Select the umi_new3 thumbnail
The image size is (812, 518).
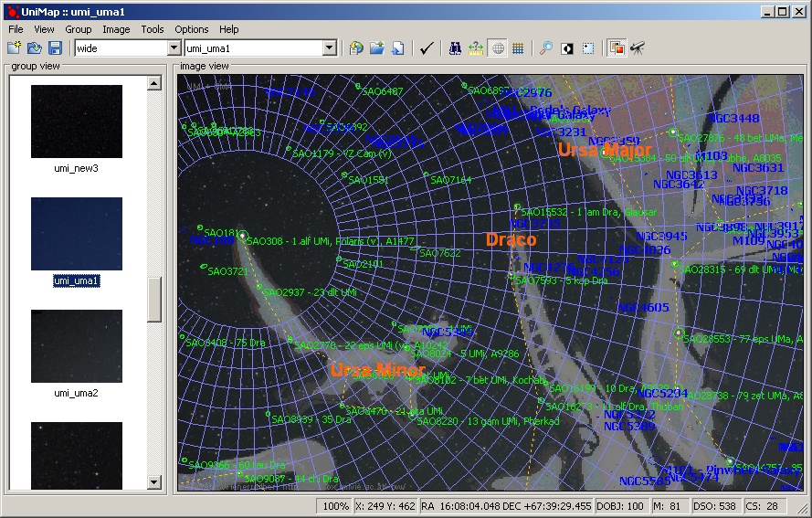point(77,122)
